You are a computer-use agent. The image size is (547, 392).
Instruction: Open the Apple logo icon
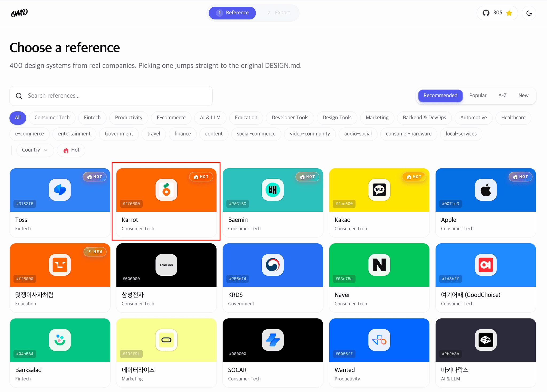click(486, 190)
